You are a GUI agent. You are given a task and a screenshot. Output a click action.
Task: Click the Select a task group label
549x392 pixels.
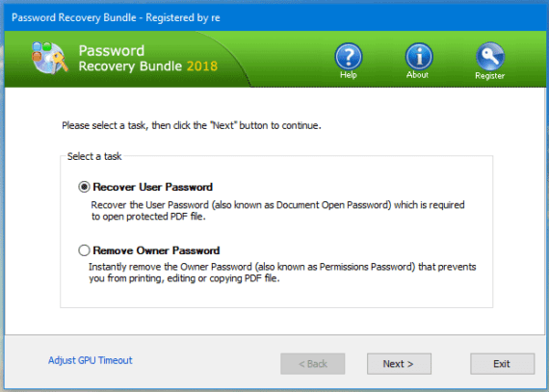coord(94,156)
